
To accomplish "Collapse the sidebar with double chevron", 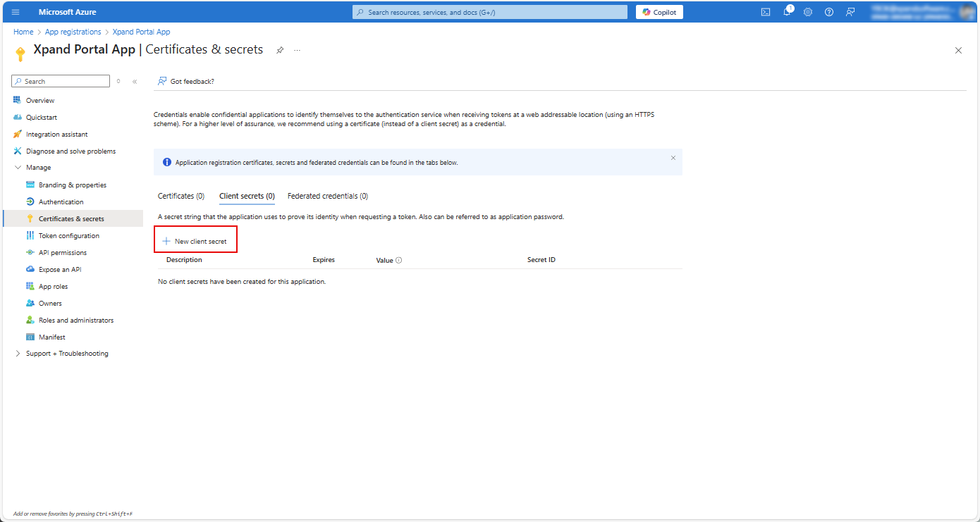I will [x=135, y=82].
